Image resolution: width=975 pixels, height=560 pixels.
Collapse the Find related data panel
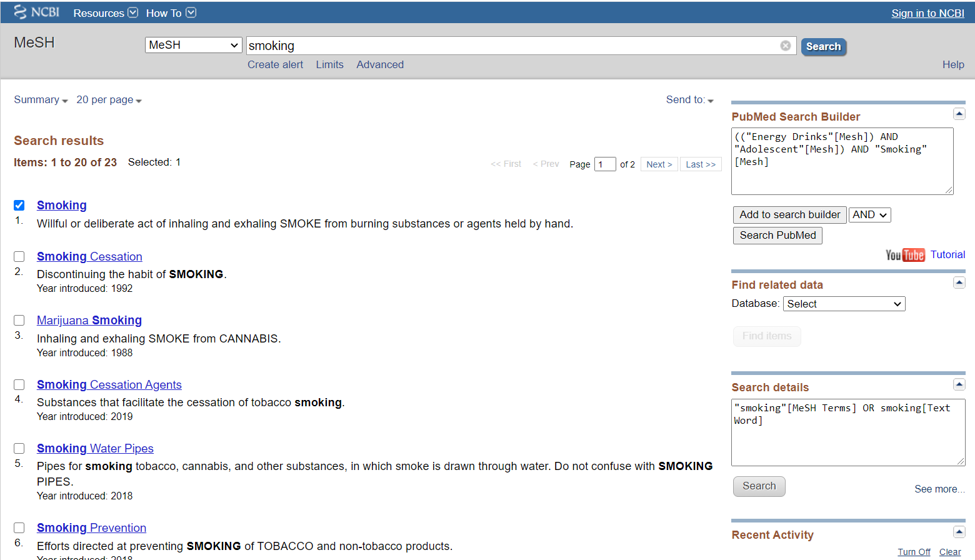coord(959,282)
